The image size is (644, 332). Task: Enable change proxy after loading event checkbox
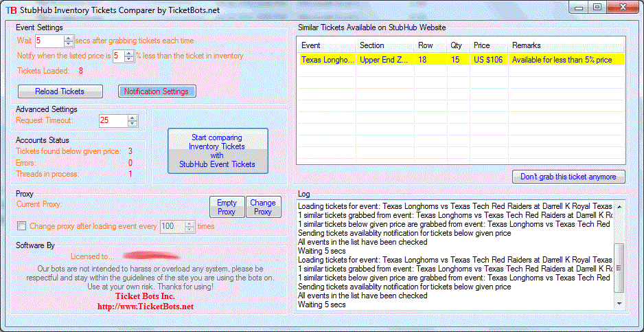click(22, 226)
